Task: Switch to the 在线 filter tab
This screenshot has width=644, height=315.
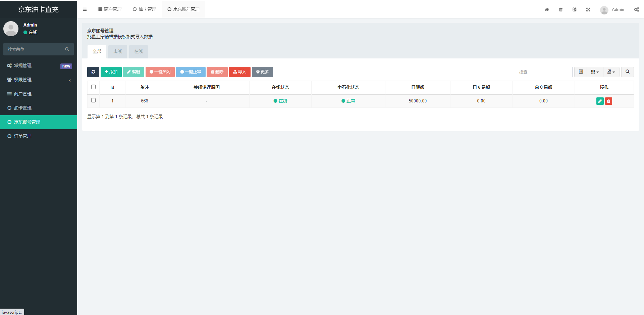Action: coord(139,51)
